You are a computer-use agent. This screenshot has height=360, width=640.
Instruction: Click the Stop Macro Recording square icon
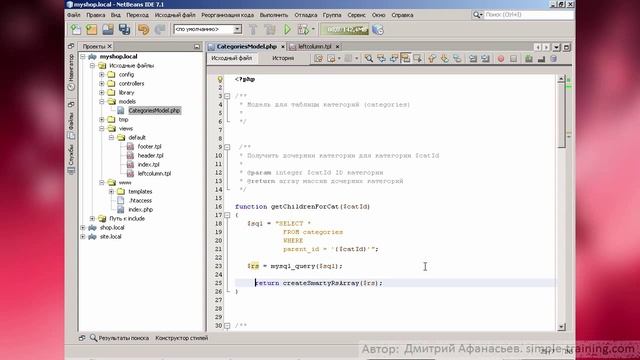click(513, 59)
